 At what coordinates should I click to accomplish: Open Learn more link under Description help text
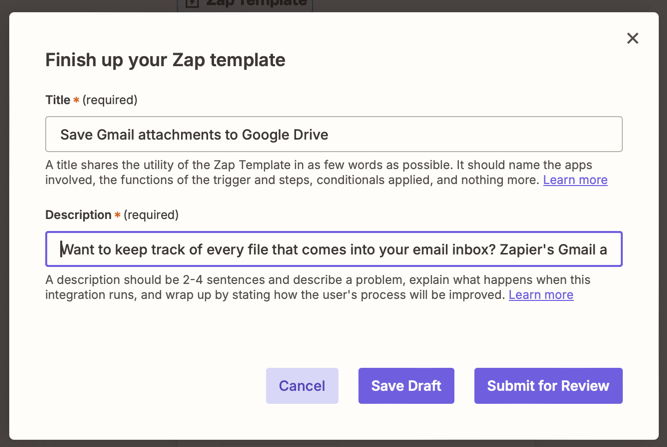(541, 295)
